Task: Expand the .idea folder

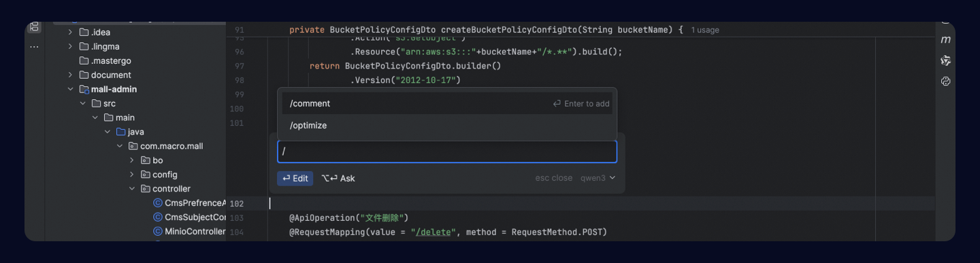Action: [70, 32]
